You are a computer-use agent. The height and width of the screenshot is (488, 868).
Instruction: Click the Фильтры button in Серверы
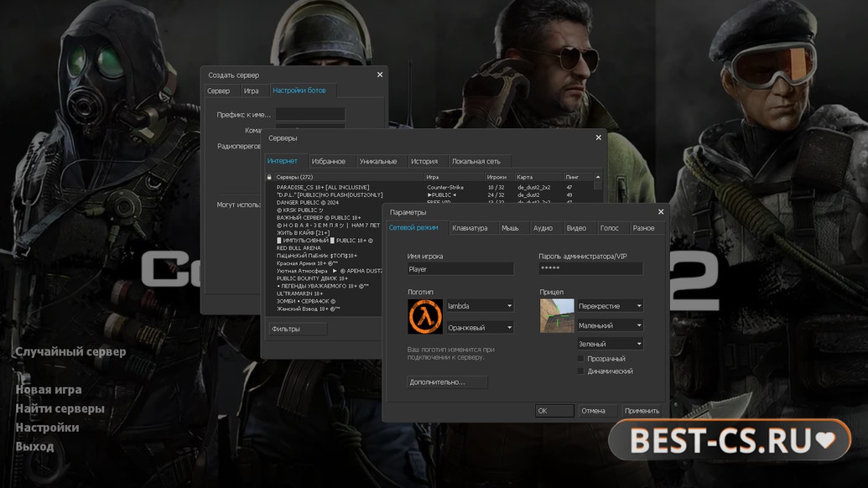[298, 329]
